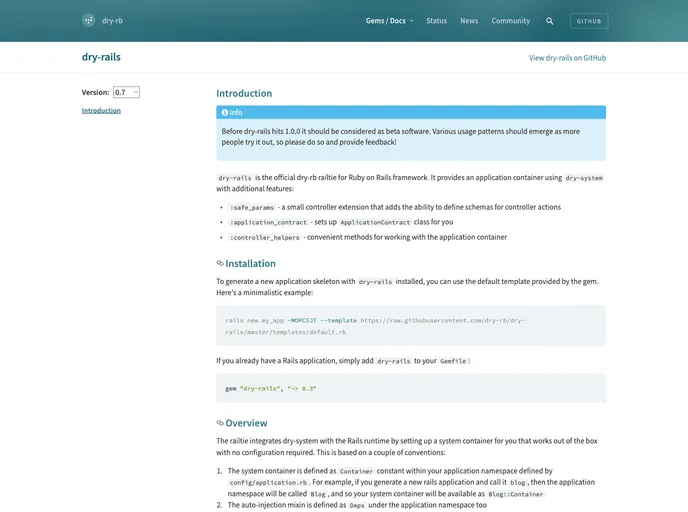This screenshot has width=688, height=512.
Task: Follow the View dry-rails on GitHub link
Action: point(567,58)
